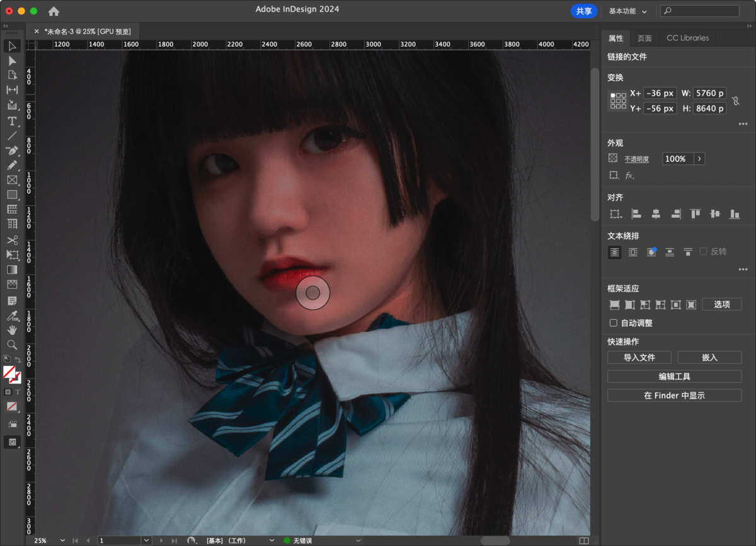Viewport: 756px width, 546px height.
Task: Select the Free Transform tool
Action: 12,255
